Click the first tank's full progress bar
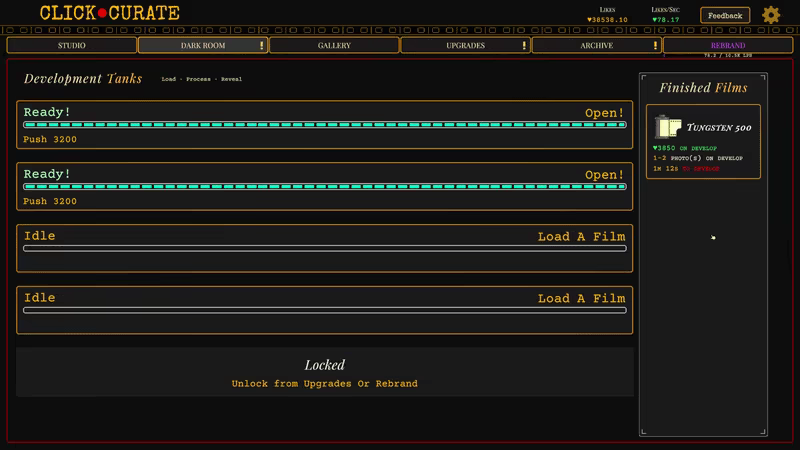The image size is (800, 450). tap(324, 124)
